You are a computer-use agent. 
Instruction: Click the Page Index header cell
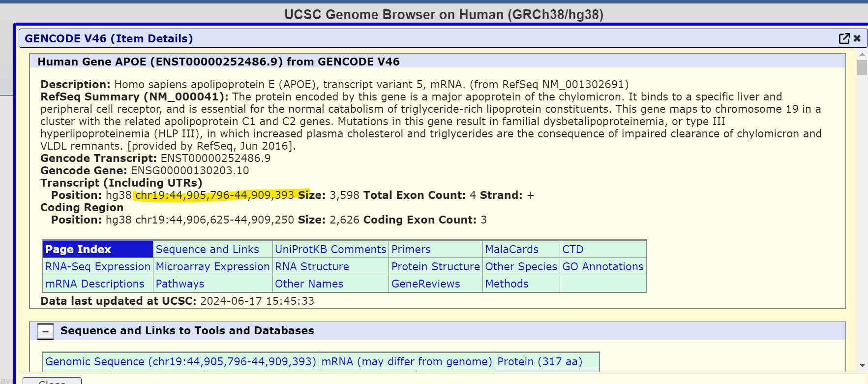(x=98, y=250)
